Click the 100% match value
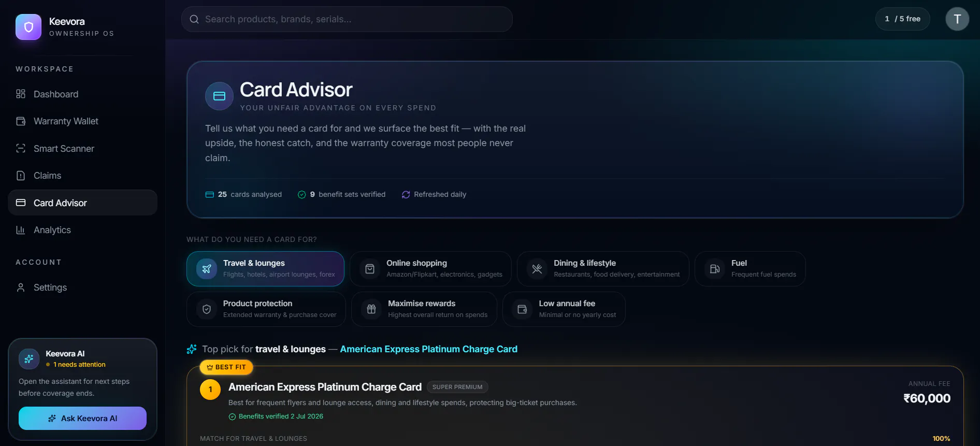This screenshot has height=446, width=980. coord(941,439)
